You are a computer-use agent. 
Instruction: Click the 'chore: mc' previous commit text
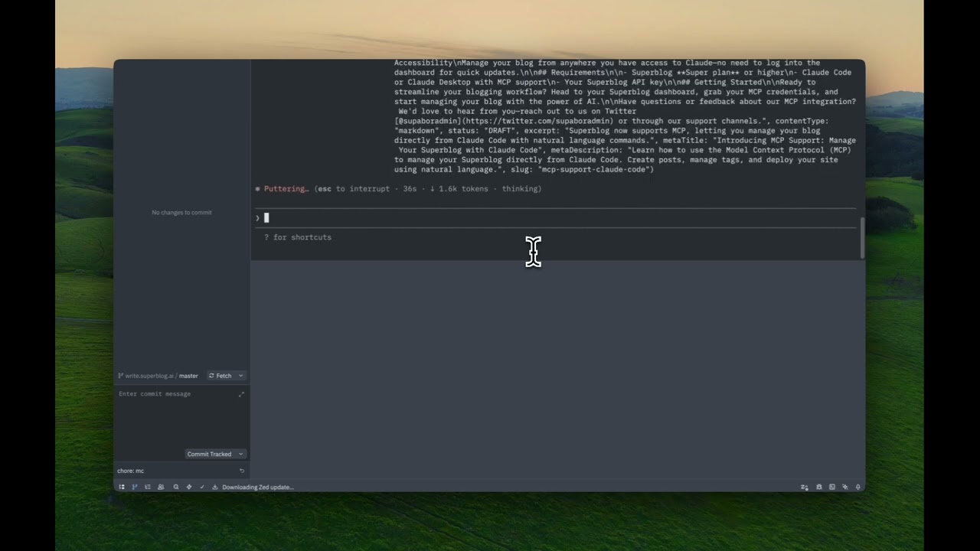click(130, 471)
